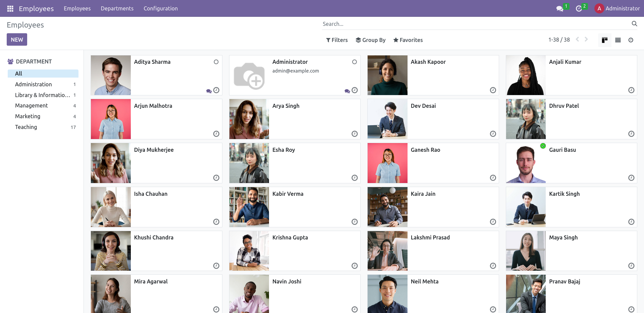Click Gauri Basu's green presence badge

543,146
